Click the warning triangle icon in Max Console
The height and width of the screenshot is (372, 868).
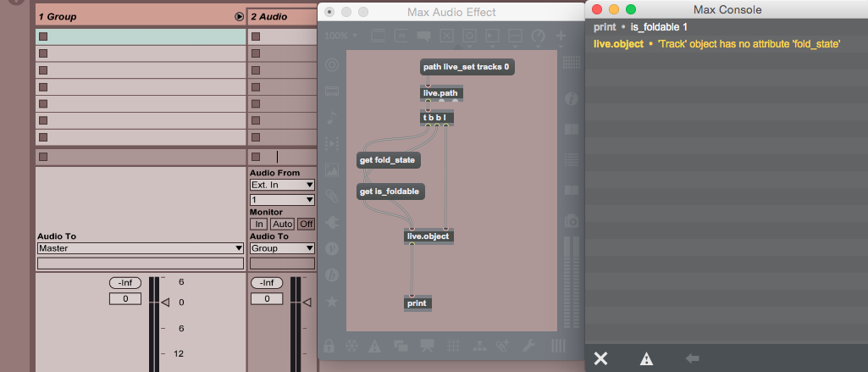[x=646, y=358]
